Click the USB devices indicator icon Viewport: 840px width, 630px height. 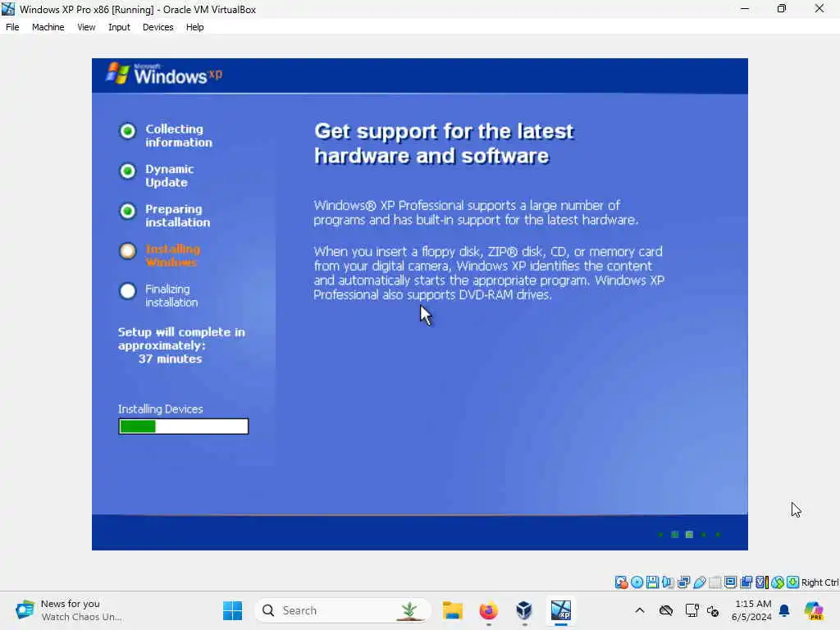[700, 582]
